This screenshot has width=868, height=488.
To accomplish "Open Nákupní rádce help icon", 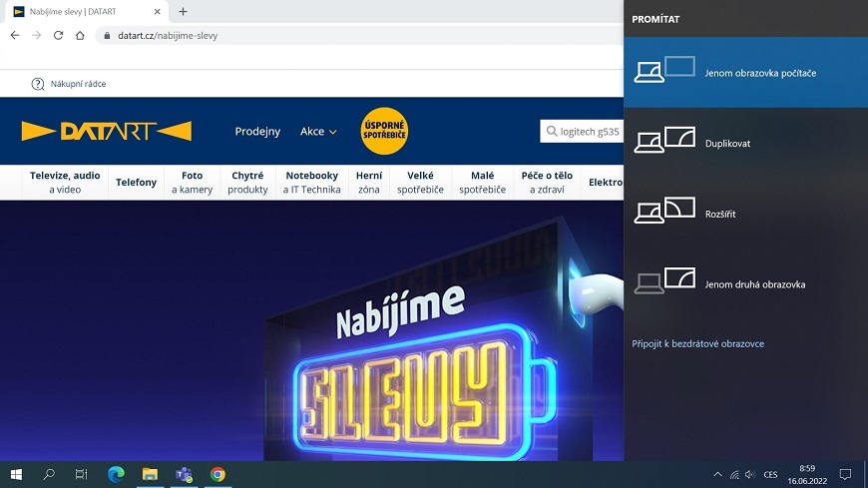I will pos(38,84).
